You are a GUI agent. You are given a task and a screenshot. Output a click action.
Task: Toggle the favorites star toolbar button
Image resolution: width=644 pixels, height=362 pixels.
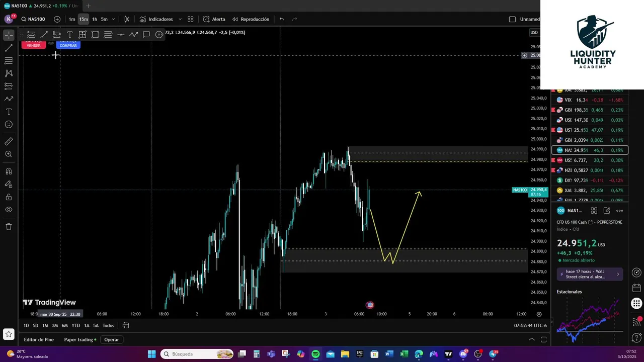pyautogui.click(x=9, y=333)
